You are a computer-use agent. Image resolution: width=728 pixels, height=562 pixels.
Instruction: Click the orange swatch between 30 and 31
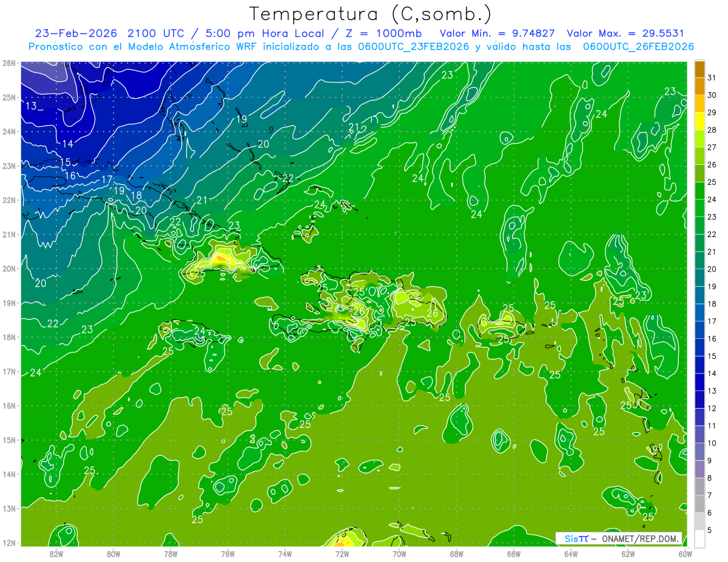(x=699, y=87)
